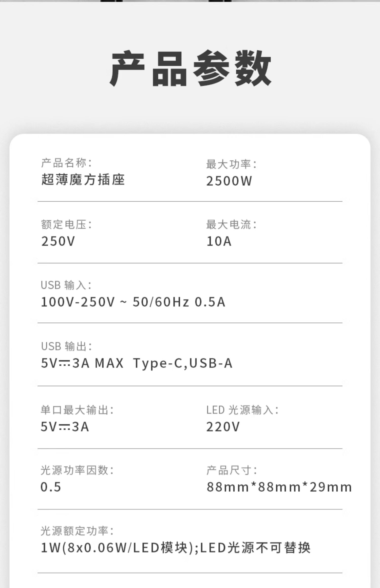
Task: Select the 额定电压 label
Action: [x=66, y=224]
